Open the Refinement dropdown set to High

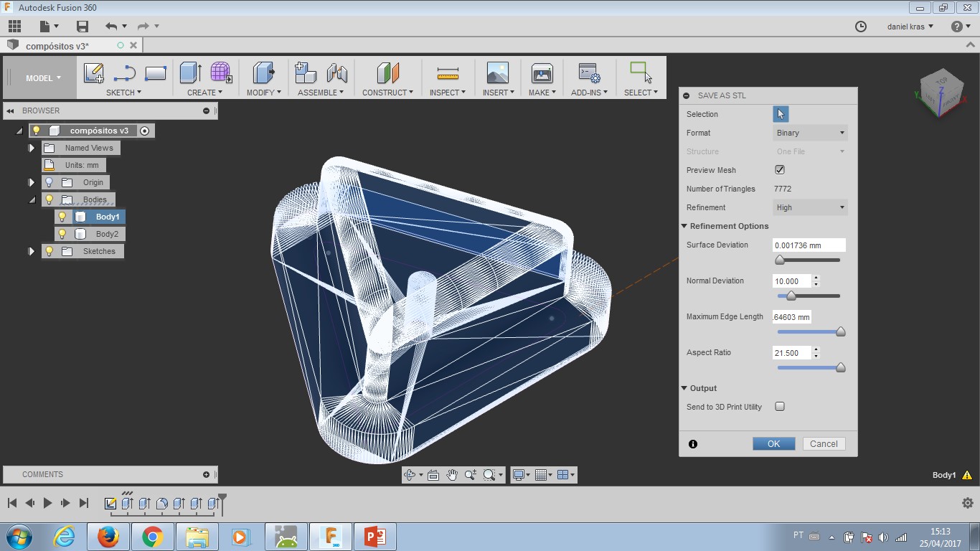(810, 207)
